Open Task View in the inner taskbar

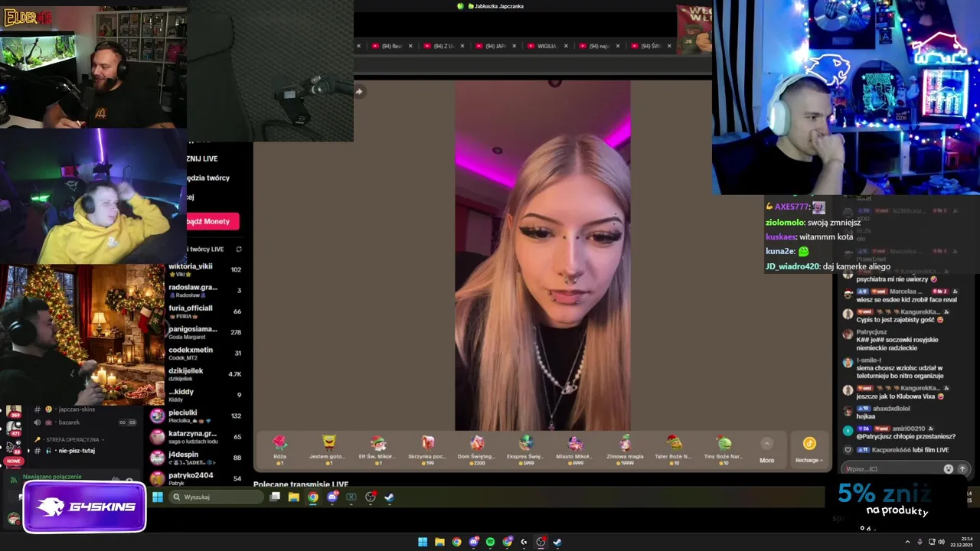(x=275, y=497)
